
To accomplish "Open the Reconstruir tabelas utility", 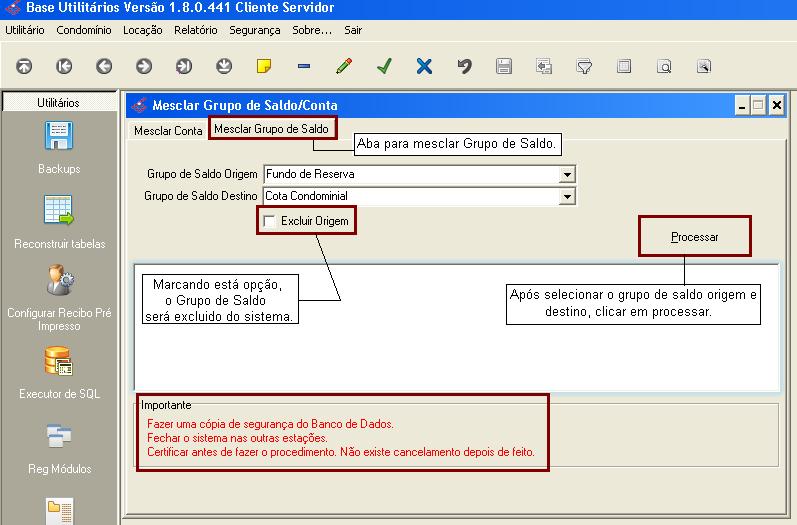I will click(59, 222).
